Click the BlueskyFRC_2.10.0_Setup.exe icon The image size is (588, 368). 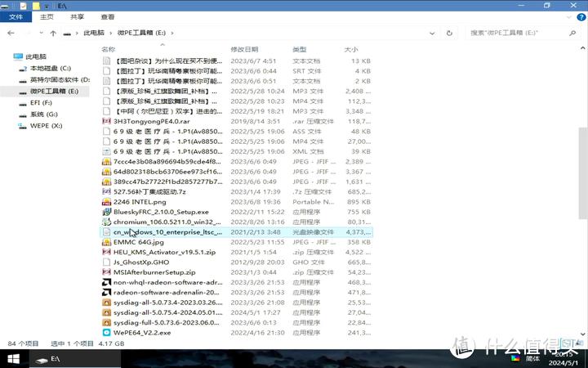[107, 211]
